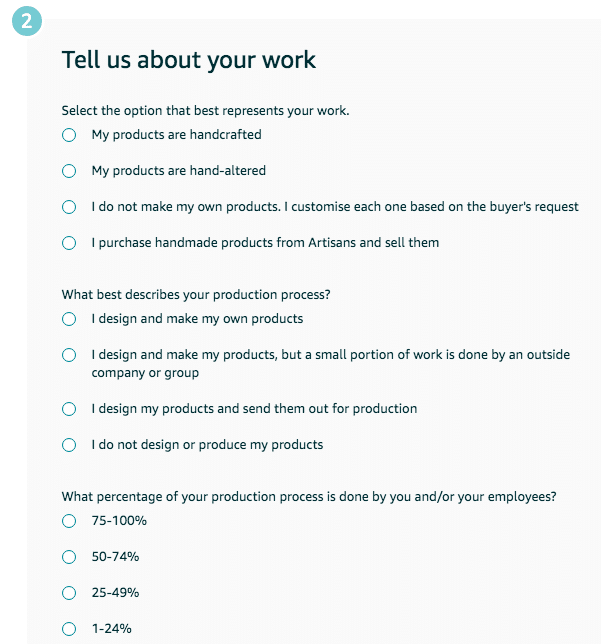The height and width of the screenshot is (644, 601).
Task: Select 'I design and make my own products'
Action: (x=69, y=319)
